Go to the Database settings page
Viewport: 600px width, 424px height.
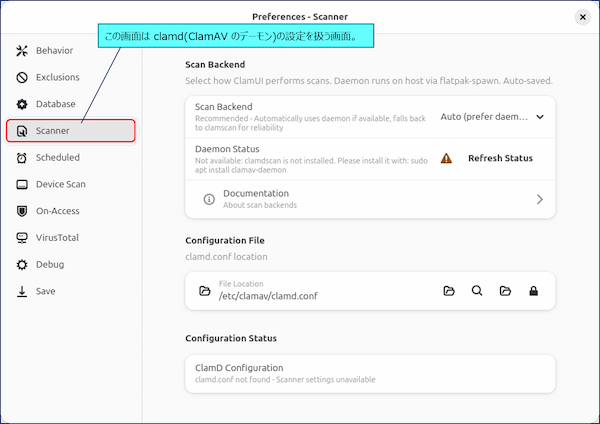[71, 104]
